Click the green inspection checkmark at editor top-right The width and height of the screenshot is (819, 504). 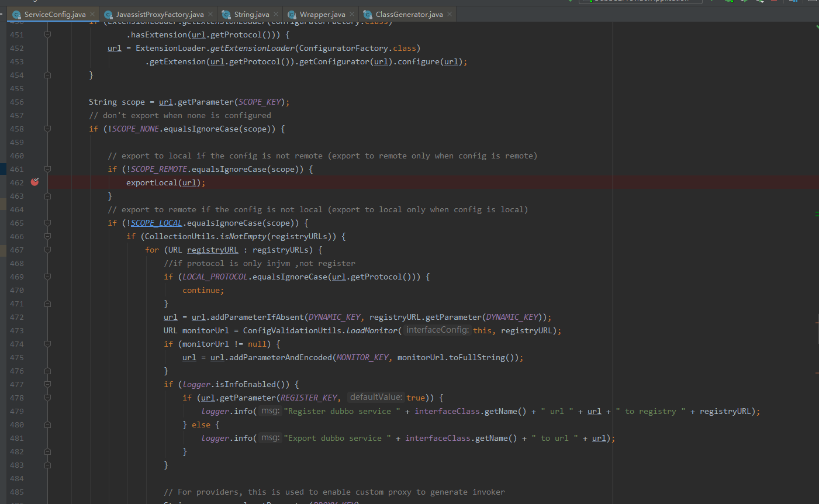(817, 27)
